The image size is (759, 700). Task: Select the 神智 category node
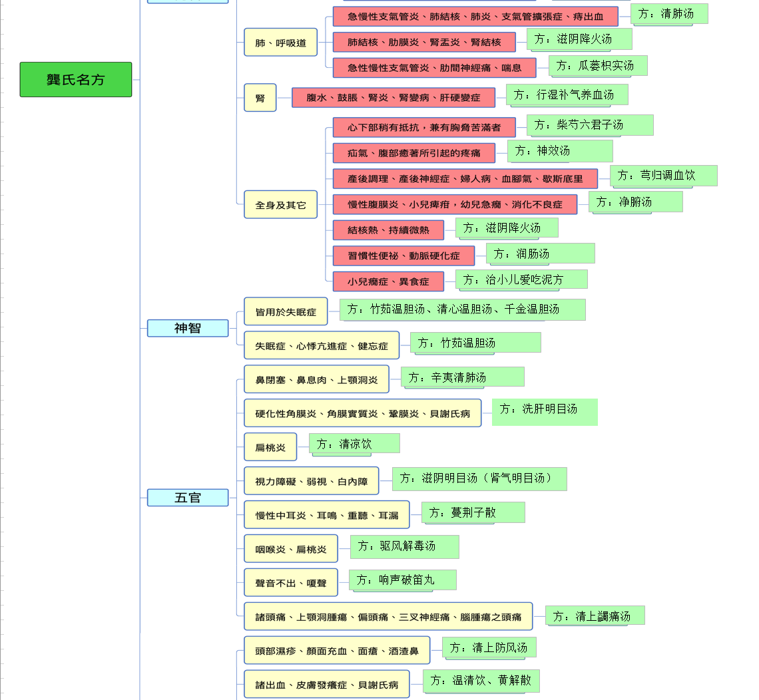[x=188, y=328]
